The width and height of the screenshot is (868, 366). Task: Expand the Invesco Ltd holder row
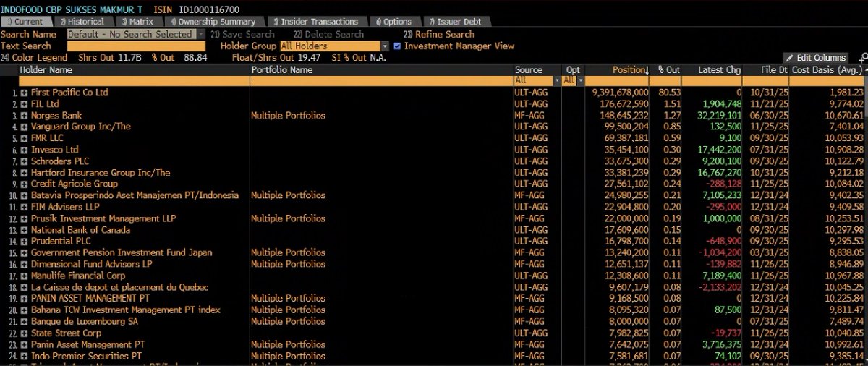(24, 150)
